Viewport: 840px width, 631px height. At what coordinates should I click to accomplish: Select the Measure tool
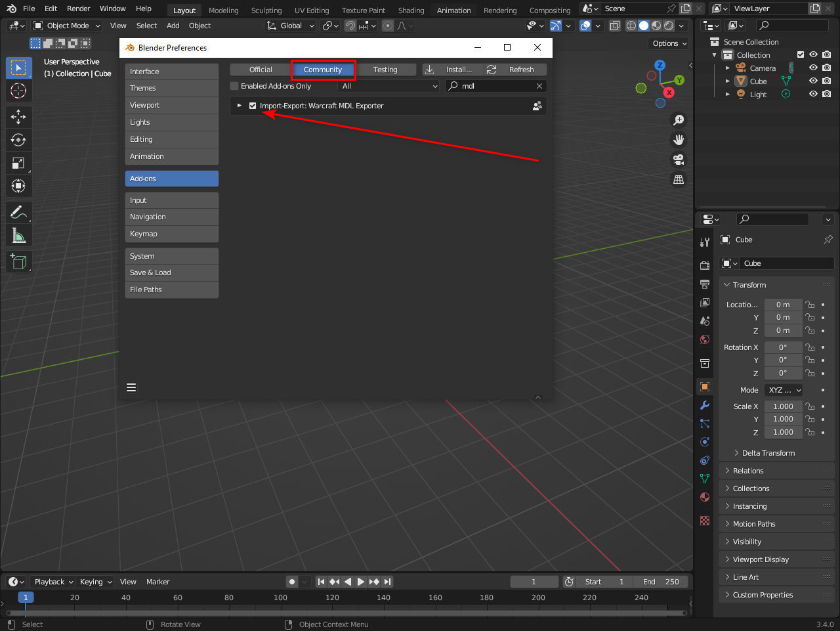pos(18,235)
